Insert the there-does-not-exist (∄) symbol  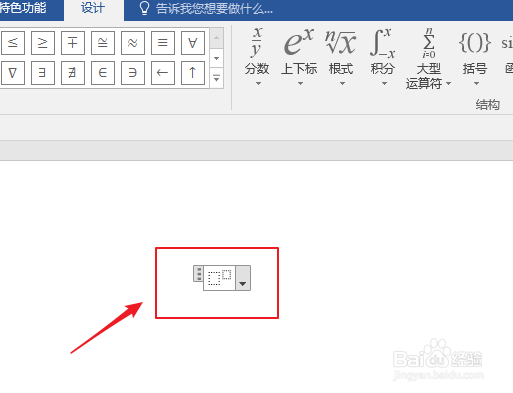(x=73, y=73)
